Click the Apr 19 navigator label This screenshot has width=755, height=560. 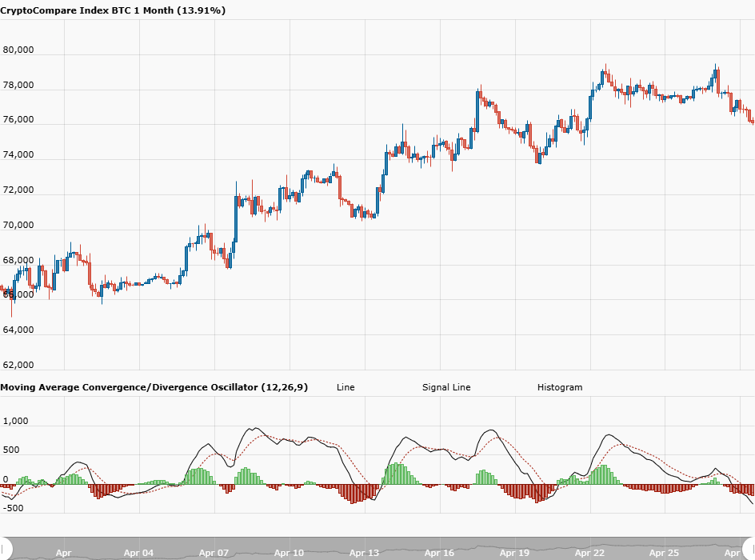pos(514,553)
